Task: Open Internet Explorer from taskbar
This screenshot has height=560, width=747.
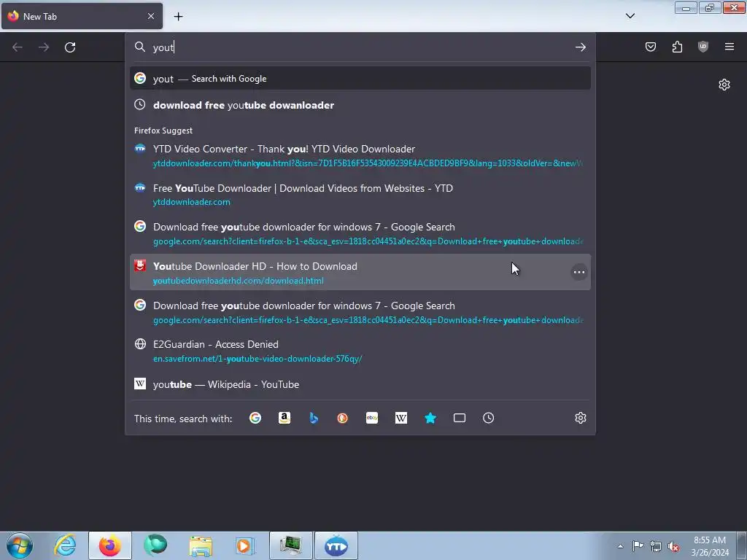Action: click(x=65, y=545)
